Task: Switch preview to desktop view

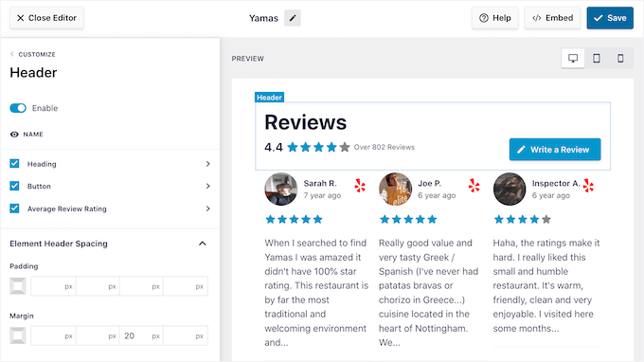Action: coord(573,59)
